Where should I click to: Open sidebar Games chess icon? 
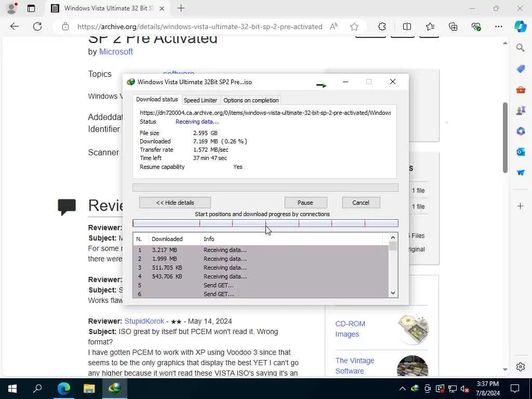pos(521,111)
